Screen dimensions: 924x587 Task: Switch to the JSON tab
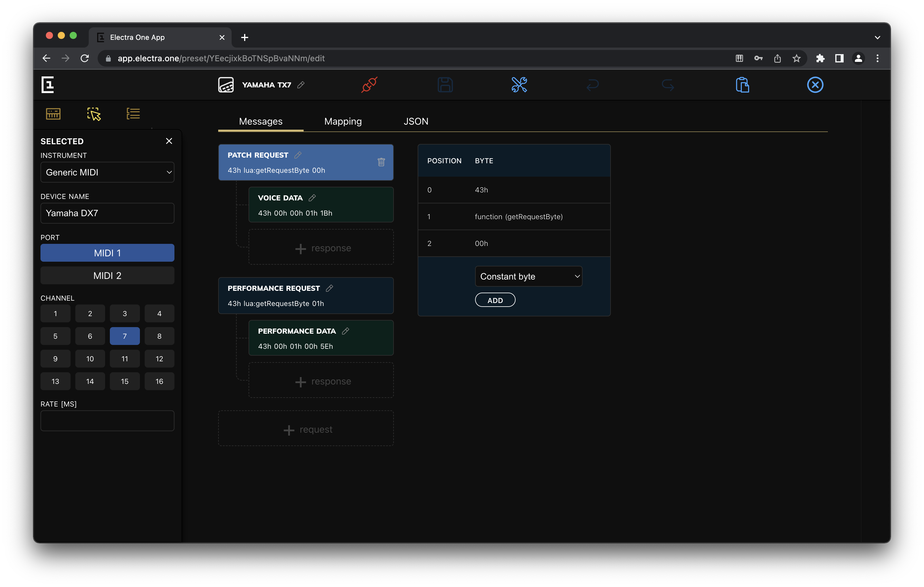416,122
